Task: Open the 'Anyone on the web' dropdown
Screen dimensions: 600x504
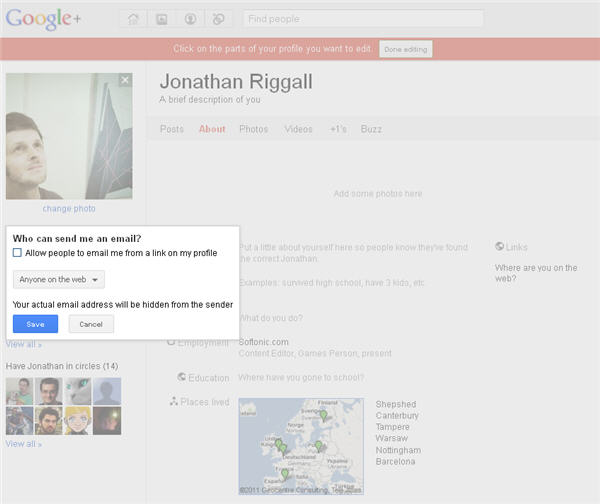Action: pyautogui.click(x=61, y=280)
